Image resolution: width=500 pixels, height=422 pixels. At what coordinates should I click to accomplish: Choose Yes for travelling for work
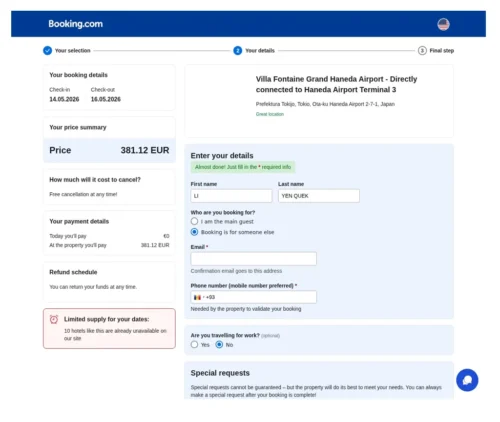[x=194, y=345]
